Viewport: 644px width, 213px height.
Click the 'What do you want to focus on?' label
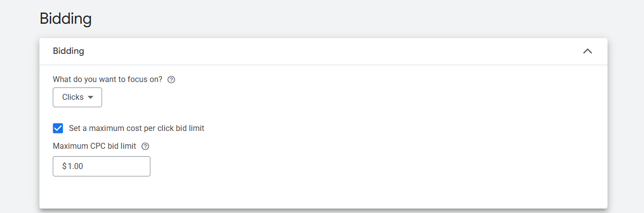pos(107,79)
